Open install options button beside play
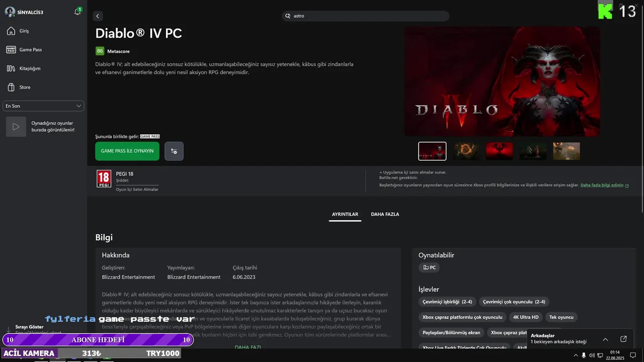This screenshot has width=644, height=362. point(174,151)
